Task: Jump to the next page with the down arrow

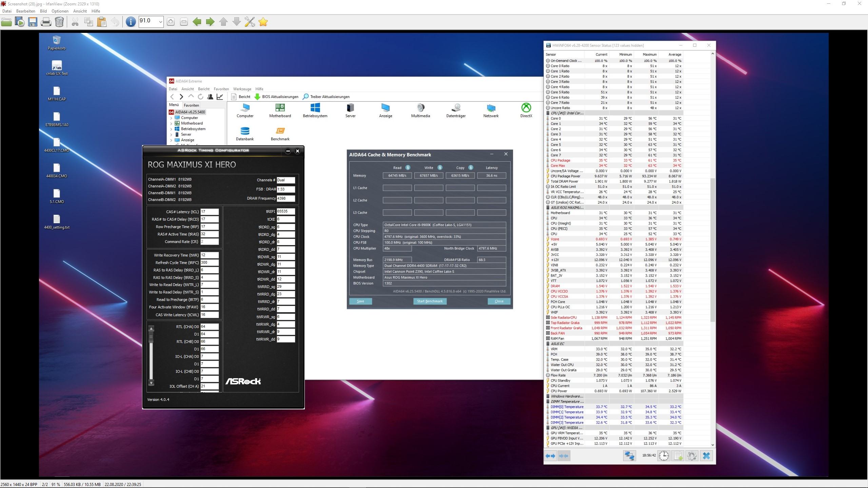Action: coord(237,22)
